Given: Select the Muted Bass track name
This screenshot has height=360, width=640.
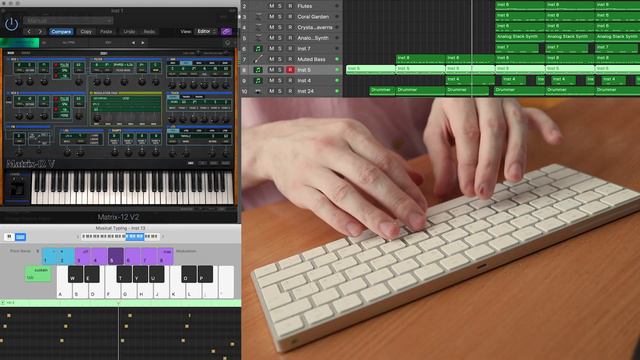Looking at the screenshot, I should click(x=311, y=59).
